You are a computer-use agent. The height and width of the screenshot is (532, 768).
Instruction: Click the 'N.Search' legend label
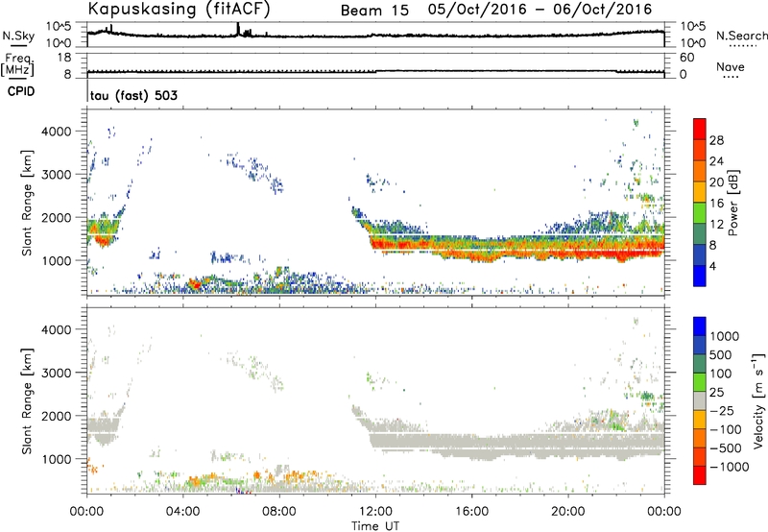741,36
